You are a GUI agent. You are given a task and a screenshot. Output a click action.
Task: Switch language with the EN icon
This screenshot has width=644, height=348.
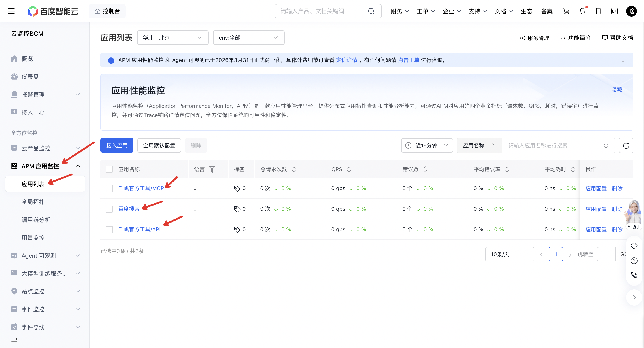coord(614,11)
